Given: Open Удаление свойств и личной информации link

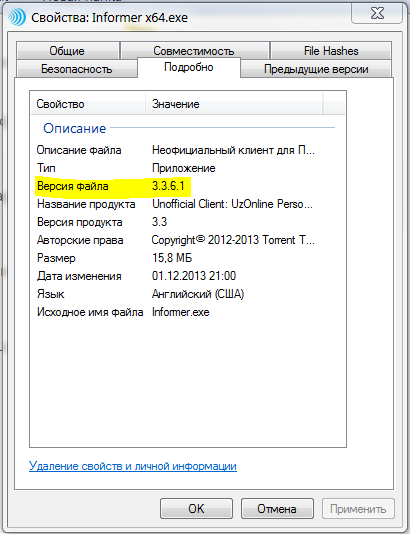Looking at the screenshot, I should [x=133, y=466].
